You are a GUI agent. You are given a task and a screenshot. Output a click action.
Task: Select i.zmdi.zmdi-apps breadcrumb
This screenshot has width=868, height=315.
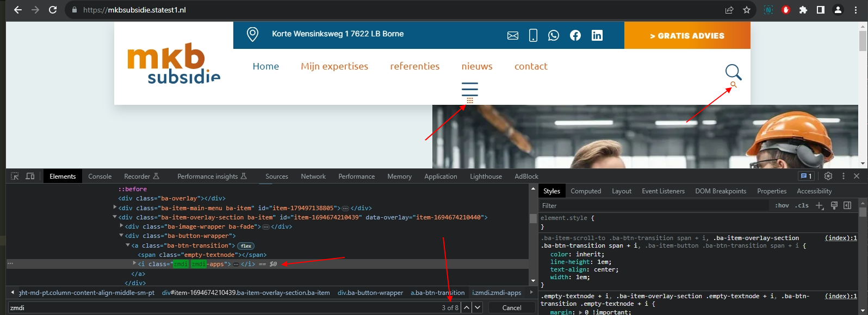pyautogui.click(x=497, y=293)
